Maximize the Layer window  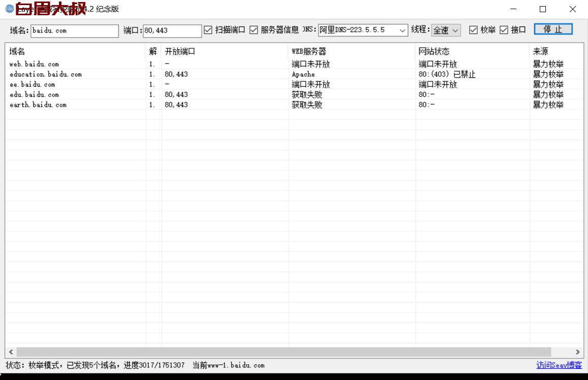pos(543,9)
